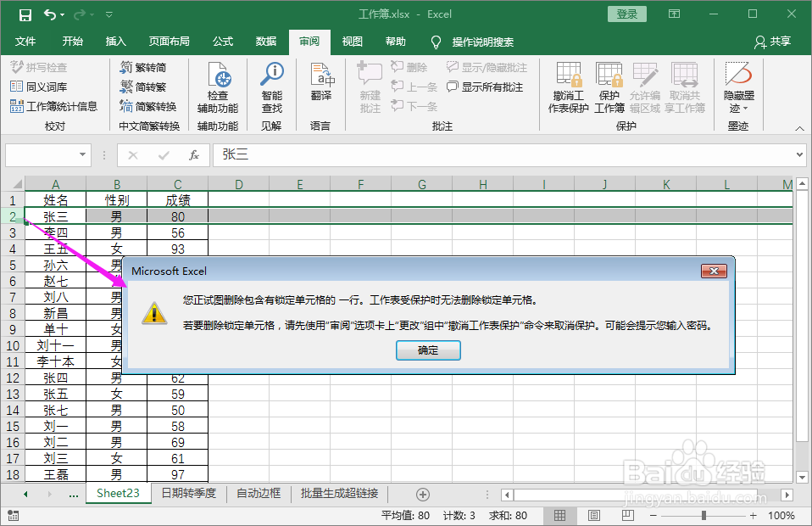Image resolution: width=812 pixels, height=526 pixels.
Task: Click 撤消工作表保护 unprotect sheet icon
Action: point(569,87)
